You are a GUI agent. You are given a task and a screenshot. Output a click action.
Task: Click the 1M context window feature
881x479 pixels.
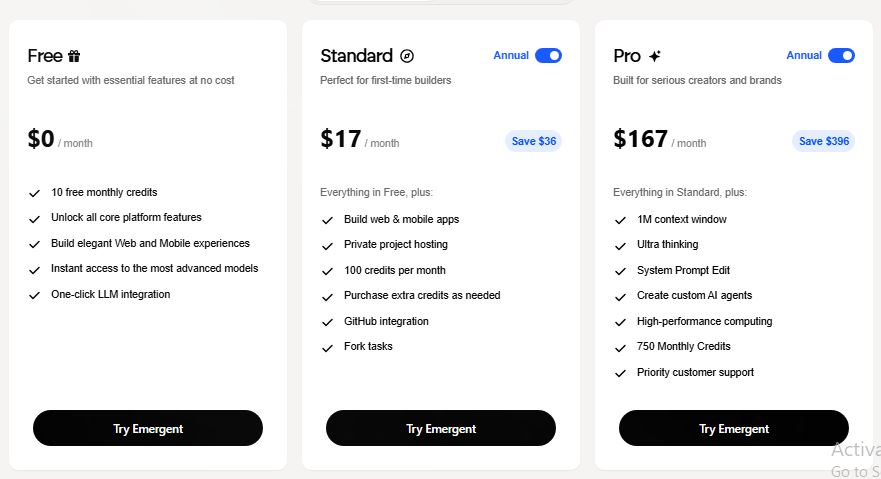(681, 219)
